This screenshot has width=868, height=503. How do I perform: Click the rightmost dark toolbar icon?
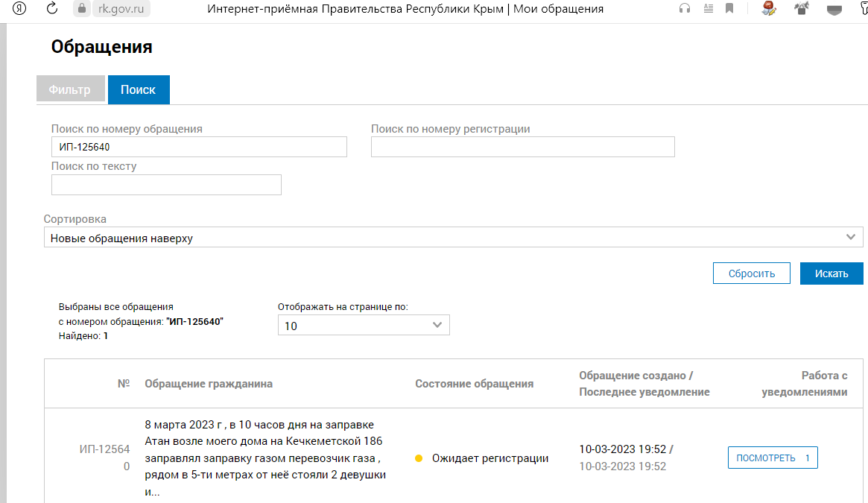[836, 9]
